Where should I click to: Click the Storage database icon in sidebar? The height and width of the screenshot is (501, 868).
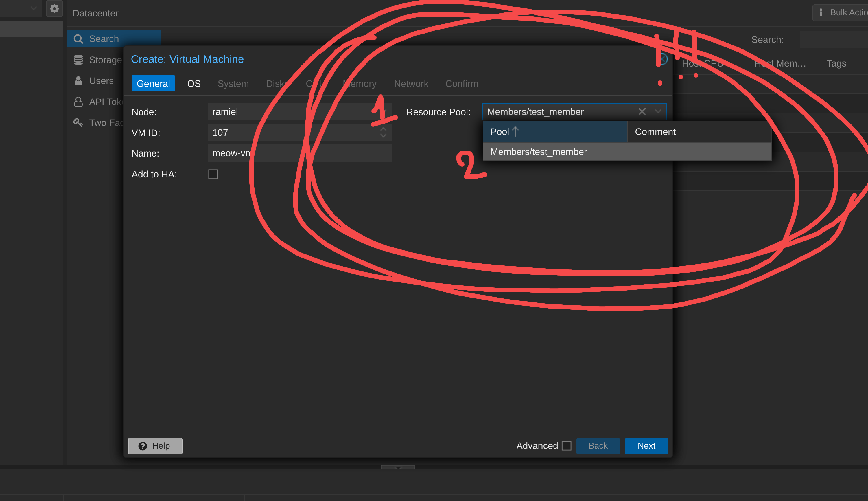(x=78, y=60)
